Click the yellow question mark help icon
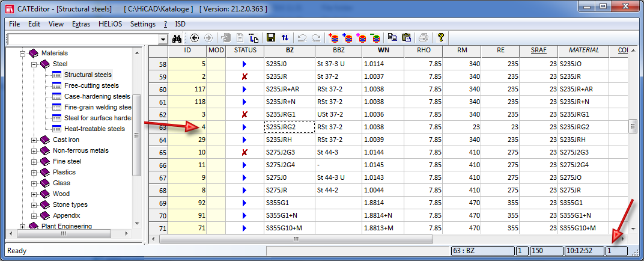The width and height of the screenshot is (644, 261). click(441, 38)
